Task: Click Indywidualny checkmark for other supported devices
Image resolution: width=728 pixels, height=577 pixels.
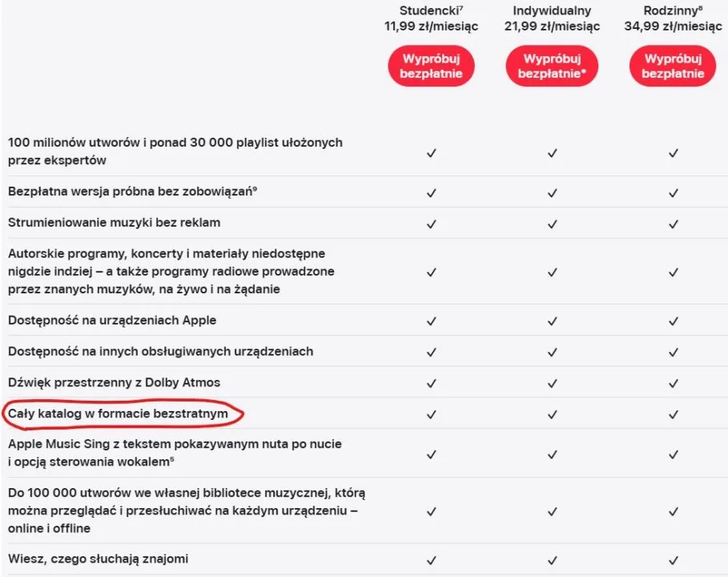Action: (x=552, y=352)
